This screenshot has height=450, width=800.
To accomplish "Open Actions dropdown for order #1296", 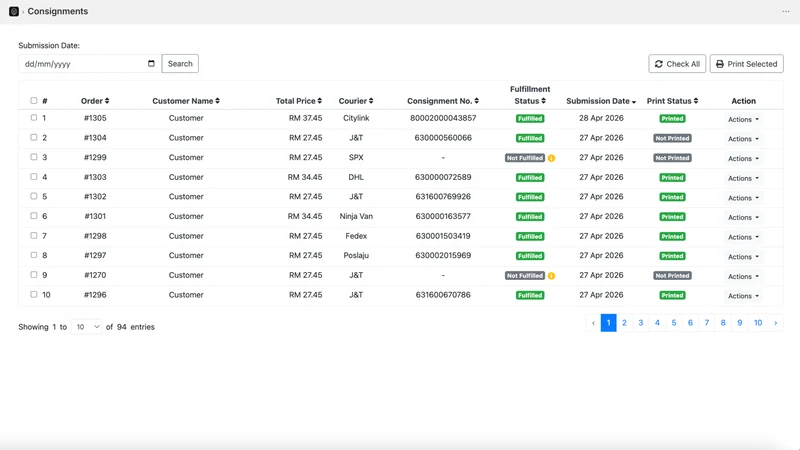I will coord(743,296).
